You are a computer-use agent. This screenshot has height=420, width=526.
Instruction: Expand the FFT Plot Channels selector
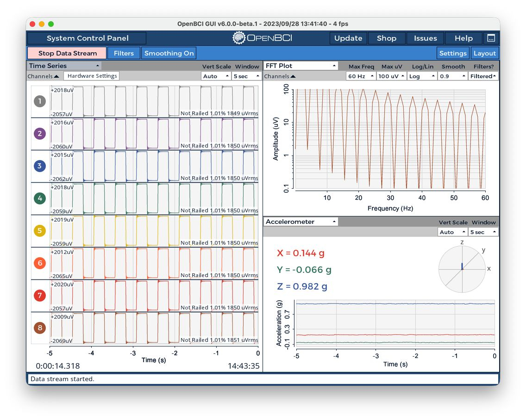(280, 76)
